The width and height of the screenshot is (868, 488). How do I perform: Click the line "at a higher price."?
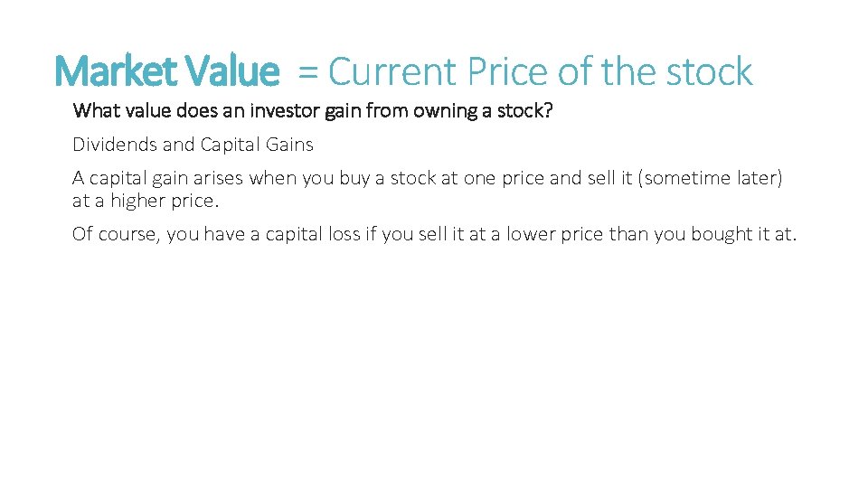(146, 201)
